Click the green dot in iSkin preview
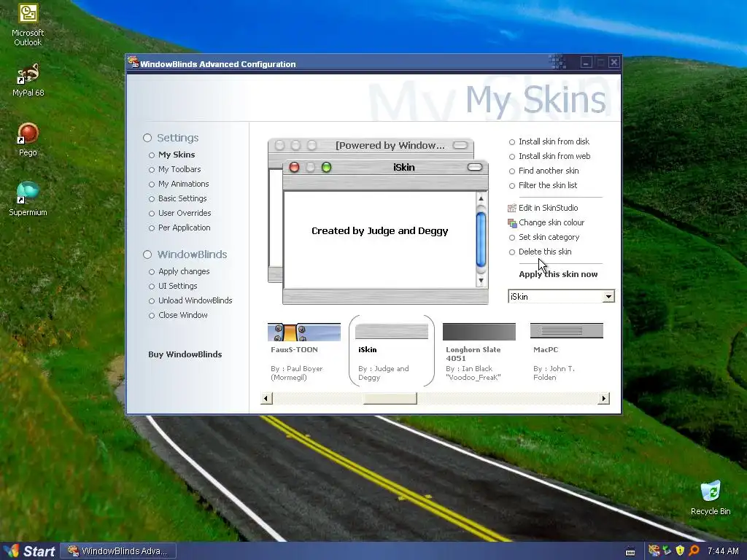 pyautogui.click(x=326, y=167)
